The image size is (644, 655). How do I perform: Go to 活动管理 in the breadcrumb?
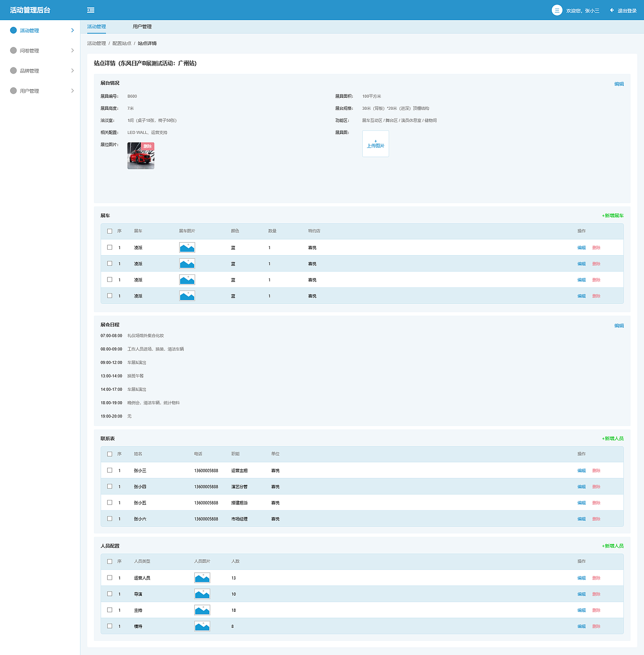pyautogui.click(x=97, y=43)
